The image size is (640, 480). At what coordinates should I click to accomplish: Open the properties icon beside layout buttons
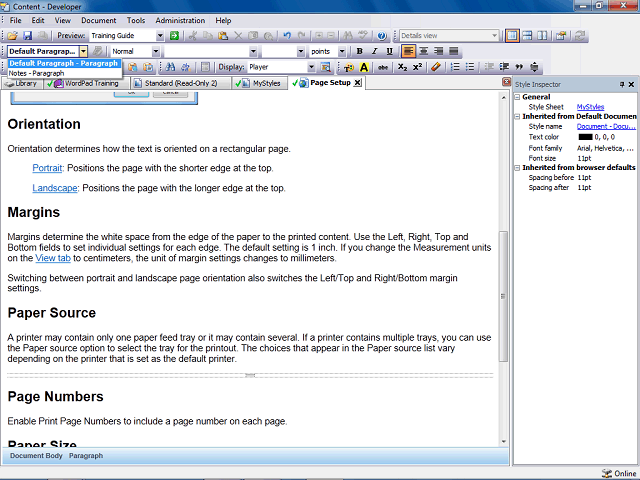(561, 36)
